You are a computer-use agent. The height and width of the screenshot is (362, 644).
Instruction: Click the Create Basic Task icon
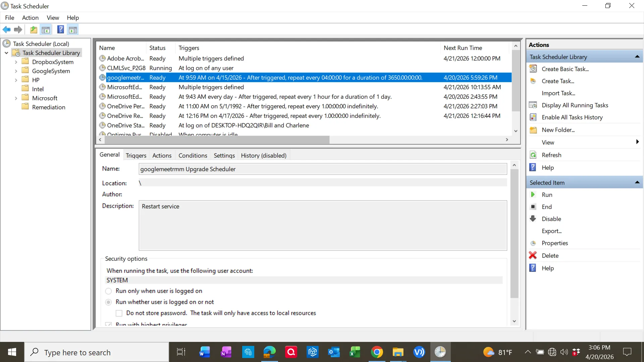(533, 69)
